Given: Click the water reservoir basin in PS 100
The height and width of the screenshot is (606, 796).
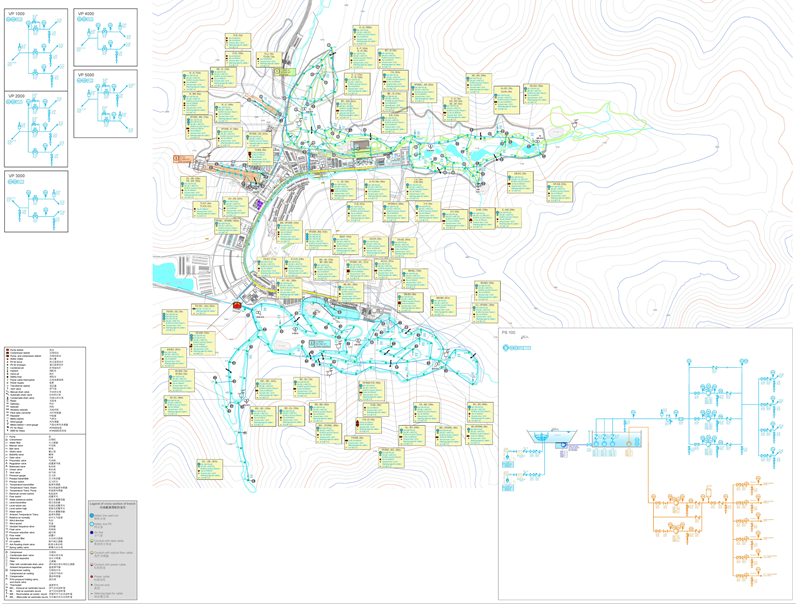Looking at the screenshot, I should pyautogui.click(x=549, y=438).
